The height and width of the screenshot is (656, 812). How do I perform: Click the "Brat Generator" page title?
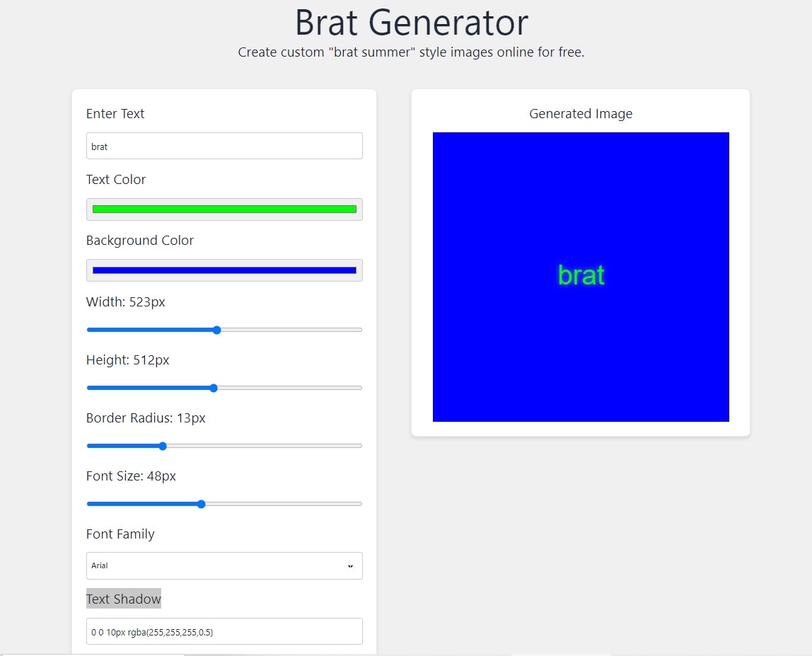click(x=411, y=23)
